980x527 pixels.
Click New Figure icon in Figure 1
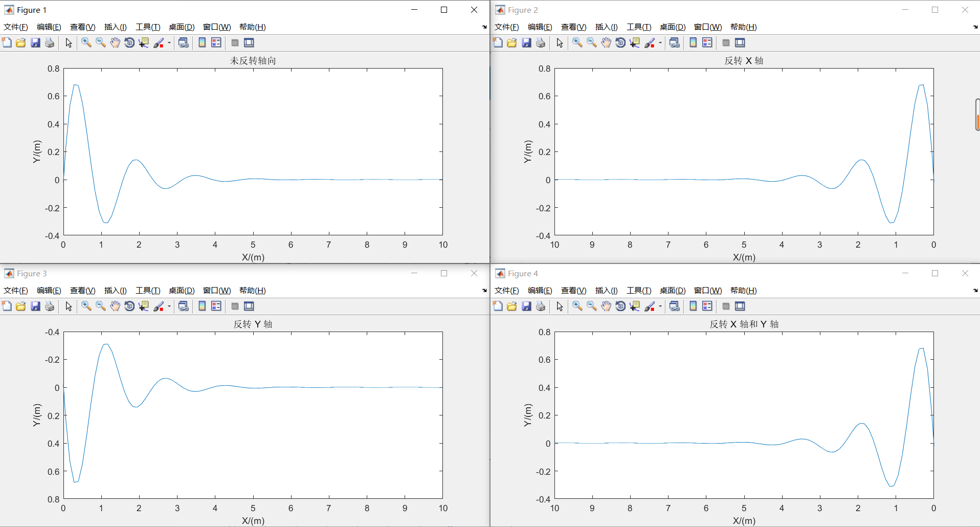pos(7,42)
